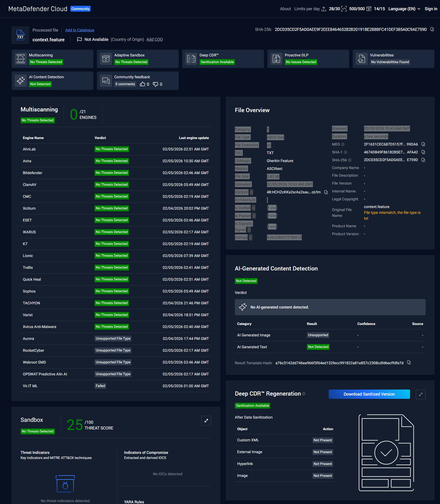This screenshot has height=504, width=440.
Task: Click the upload limit icon in header
Action: 324,9
